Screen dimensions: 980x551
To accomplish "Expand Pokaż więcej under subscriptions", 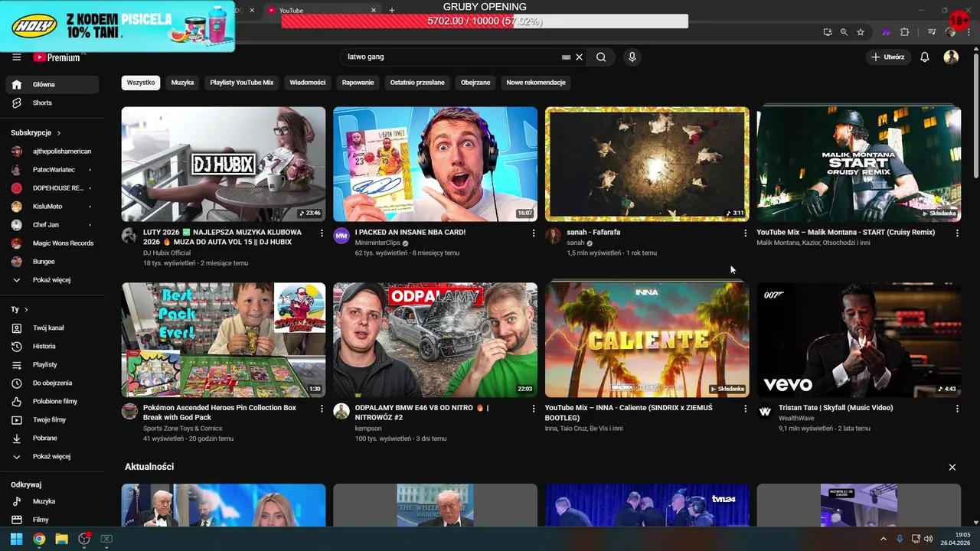I will click(52, 280).
